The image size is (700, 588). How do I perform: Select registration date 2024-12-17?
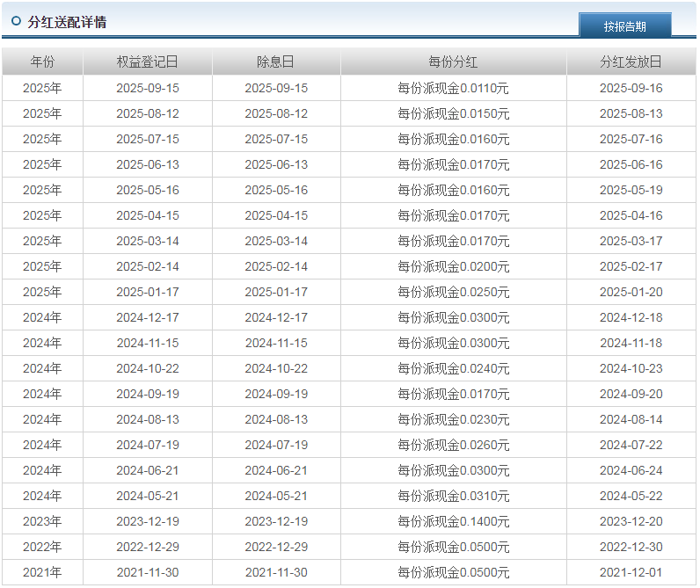(x=148, y=317)
